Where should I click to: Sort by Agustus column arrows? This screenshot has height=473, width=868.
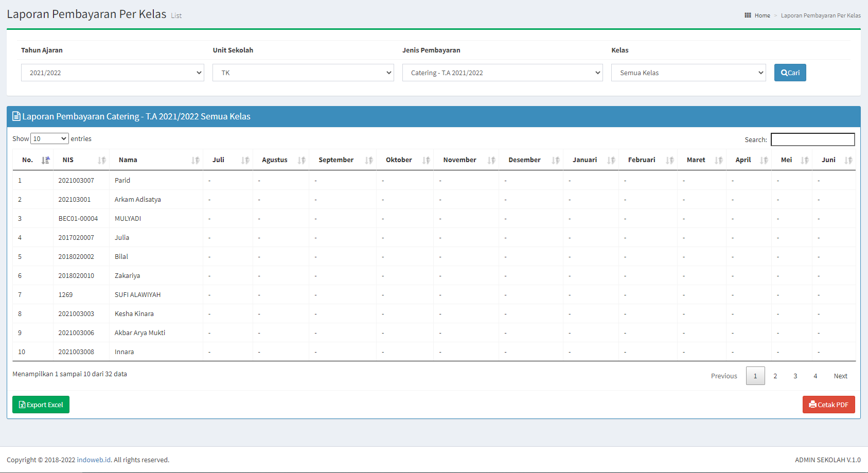[x=302, y=160]
